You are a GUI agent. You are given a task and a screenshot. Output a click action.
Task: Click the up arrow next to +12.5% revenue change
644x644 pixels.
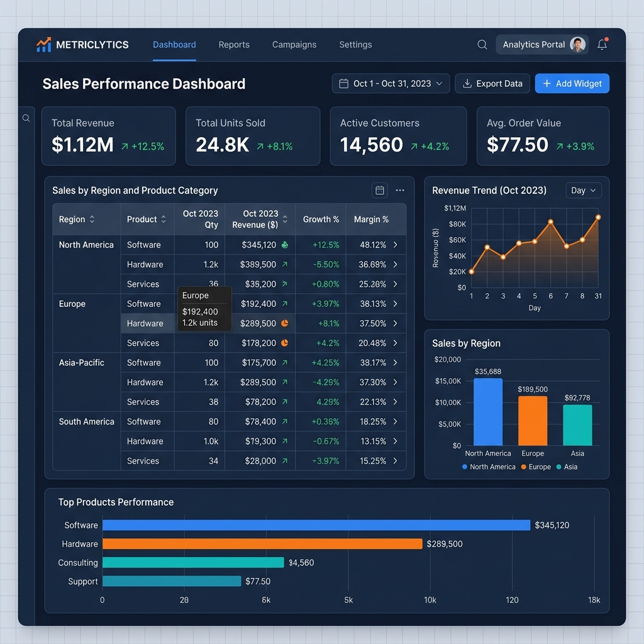[x=125, y=147]
